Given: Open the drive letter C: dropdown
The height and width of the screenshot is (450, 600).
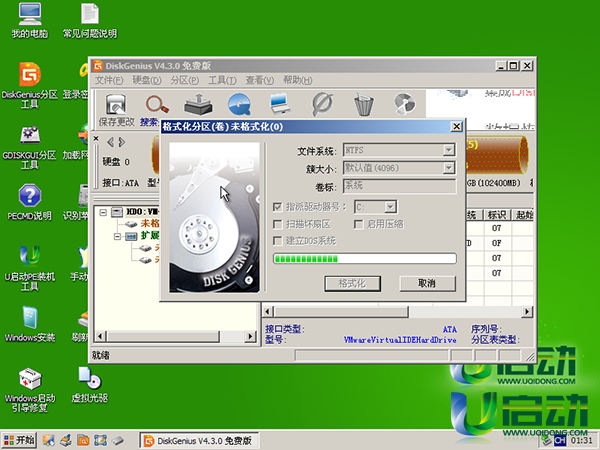Looking at the screenshot, I should point(390,207).
